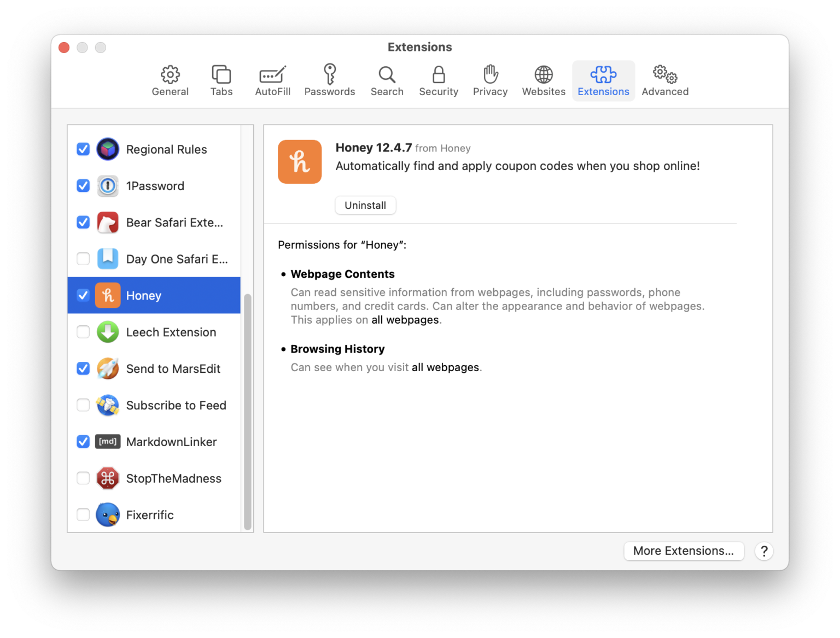Switch to the Extensions tab

click(x=603, y=80)
